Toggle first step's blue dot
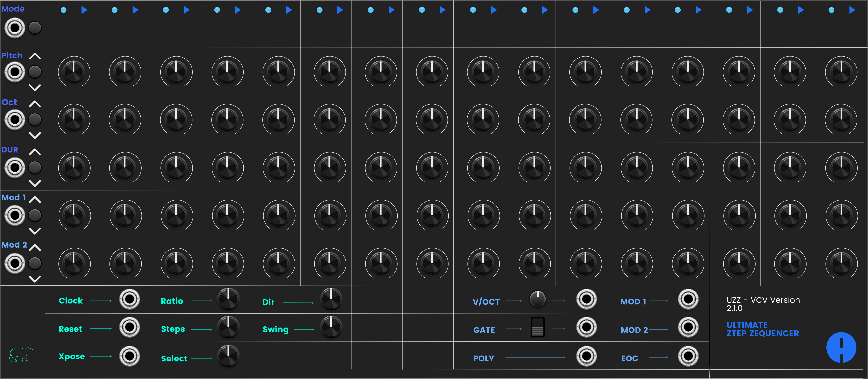 tap(63, 10)
